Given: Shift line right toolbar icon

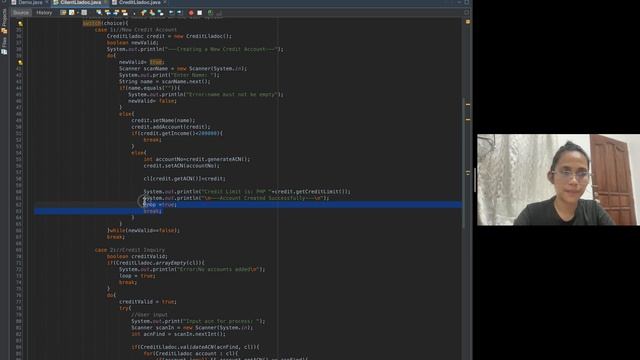Looking at the screenshot, I should pos(179,13).
